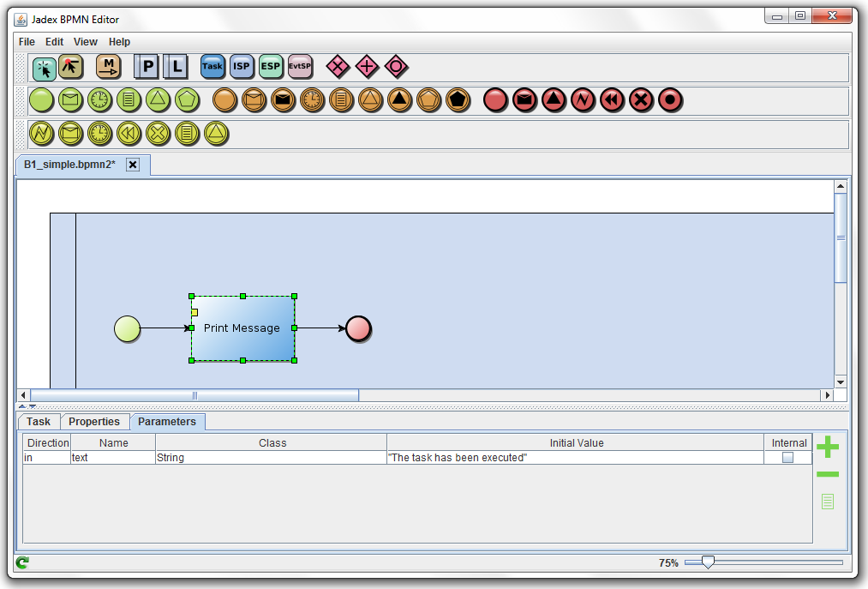Viewport: 868px width, 589px height.
Task: Switch to the Properties tab
Action: (x=95, y=421)
